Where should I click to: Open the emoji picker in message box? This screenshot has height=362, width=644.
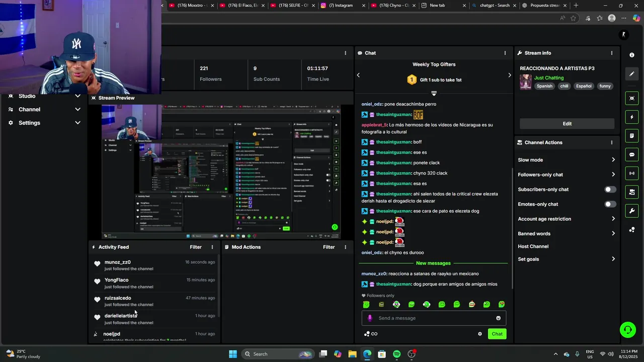pos(499,318)
